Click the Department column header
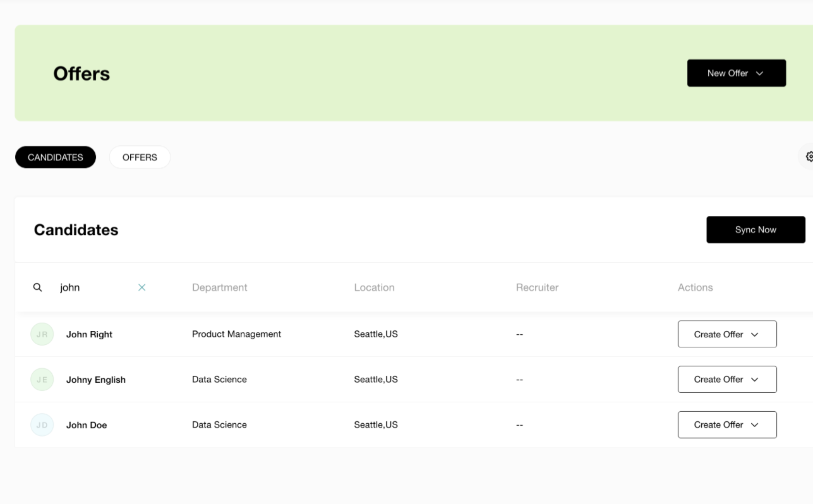The height and width of the screenshot is (504, 813). tap(219, 287)
